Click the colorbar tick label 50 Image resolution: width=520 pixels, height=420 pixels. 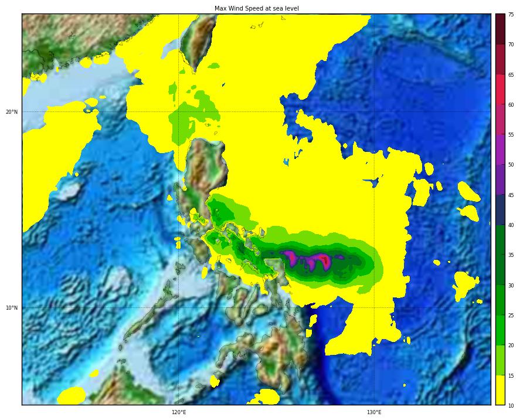pos(511,165)
